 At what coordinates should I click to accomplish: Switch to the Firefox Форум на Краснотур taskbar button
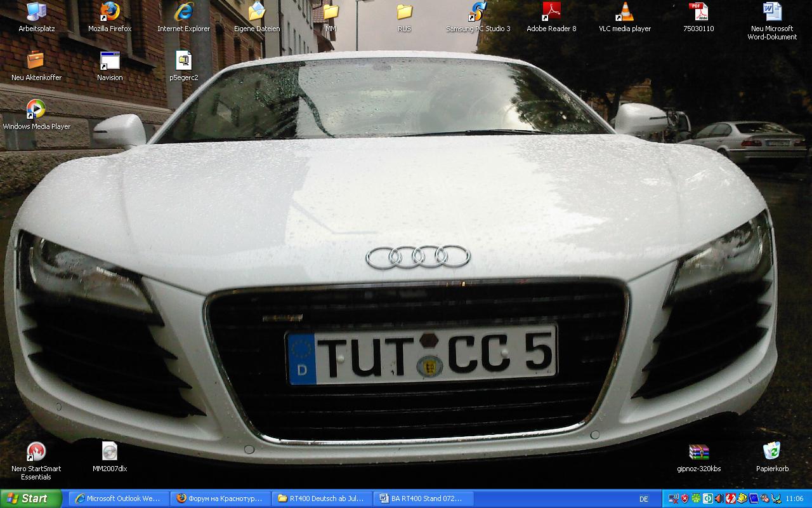click(221, 498)
